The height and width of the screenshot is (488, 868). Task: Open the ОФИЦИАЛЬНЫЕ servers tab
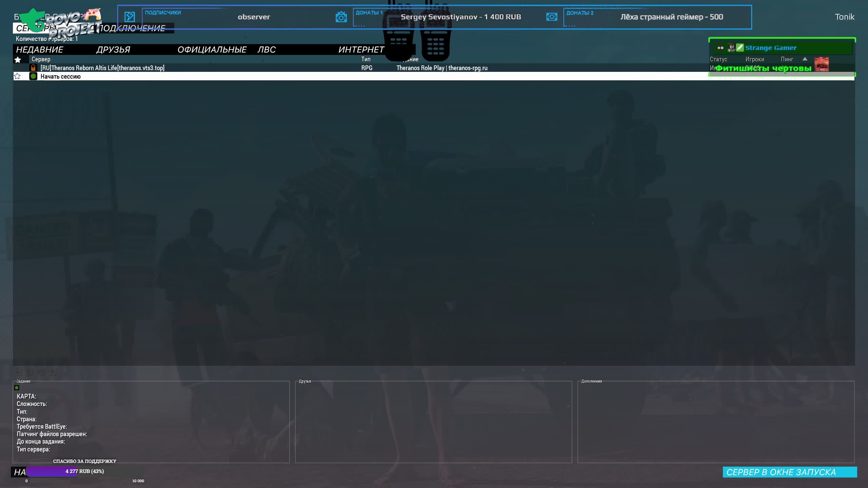[212, 50]
